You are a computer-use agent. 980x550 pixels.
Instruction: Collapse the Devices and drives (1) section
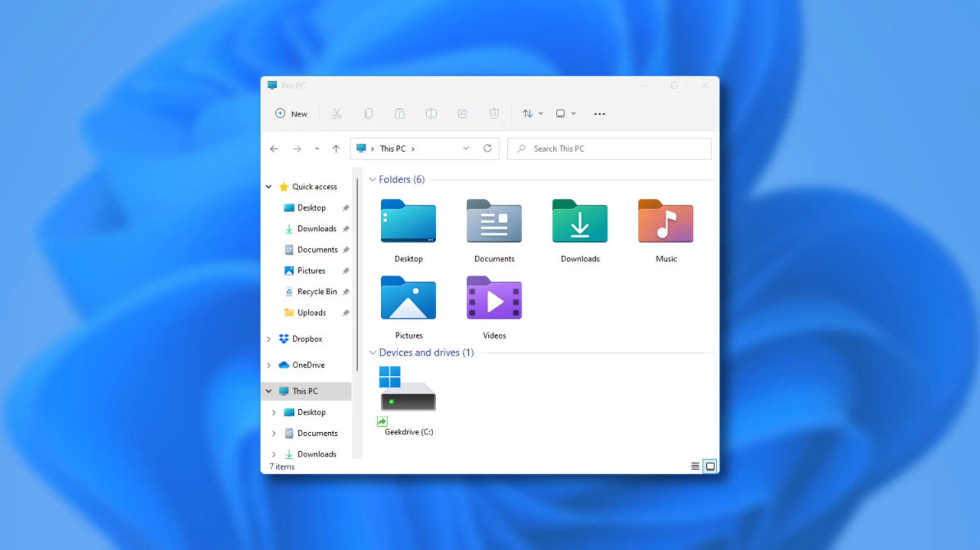pos(372,352)
